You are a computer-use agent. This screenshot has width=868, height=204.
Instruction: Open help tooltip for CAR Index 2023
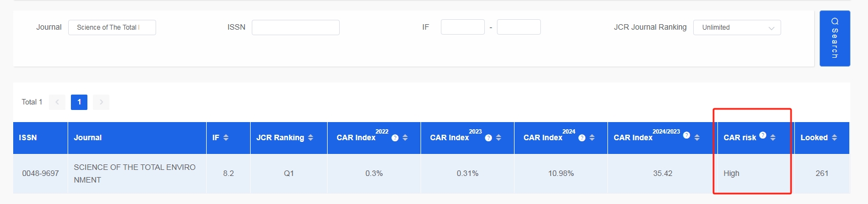pos(488,138)
